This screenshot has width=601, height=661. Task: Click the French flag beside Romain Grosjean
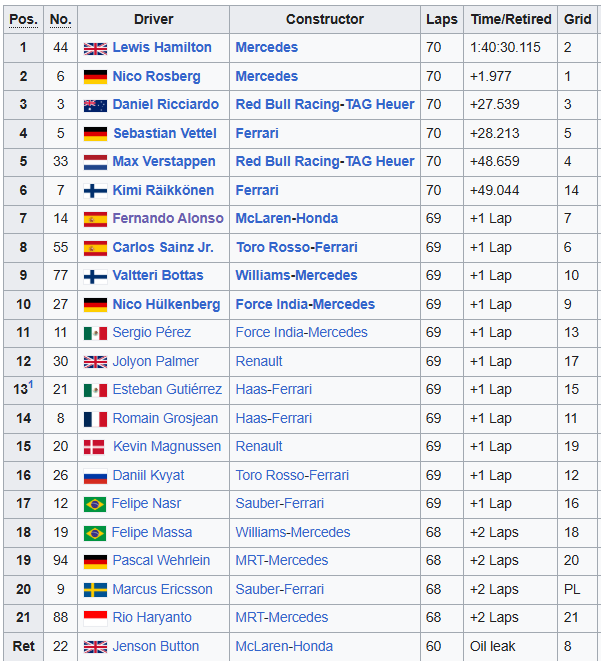[95, 419]
